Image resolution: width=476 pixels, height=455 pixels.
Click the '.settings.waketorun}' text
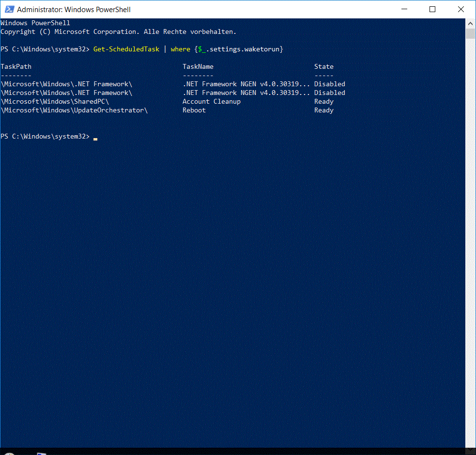tap(245, 49)
